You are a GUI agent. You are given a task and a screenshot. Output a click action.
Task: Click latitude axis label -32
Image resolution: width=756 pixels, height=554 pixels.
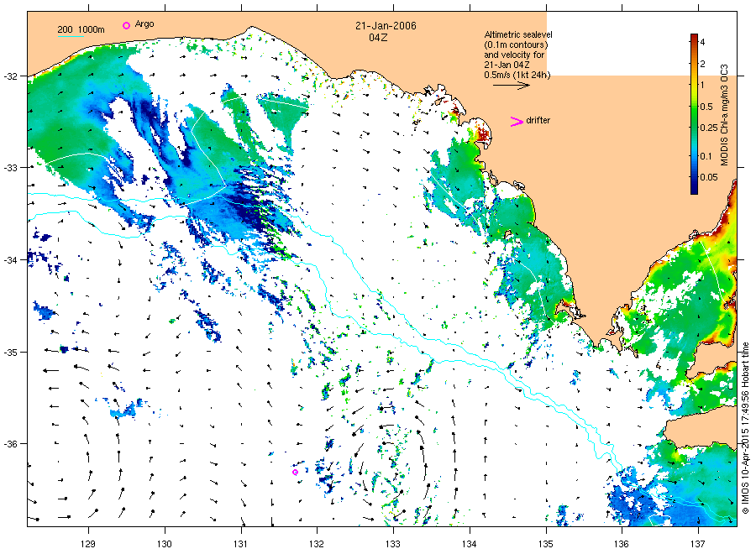[10, 76]
